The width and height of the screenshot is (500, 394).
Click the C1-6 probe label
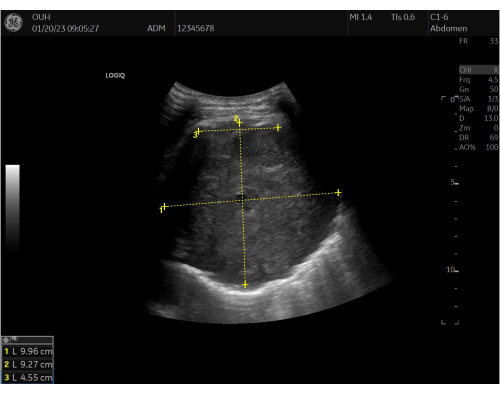coord(439,17)
